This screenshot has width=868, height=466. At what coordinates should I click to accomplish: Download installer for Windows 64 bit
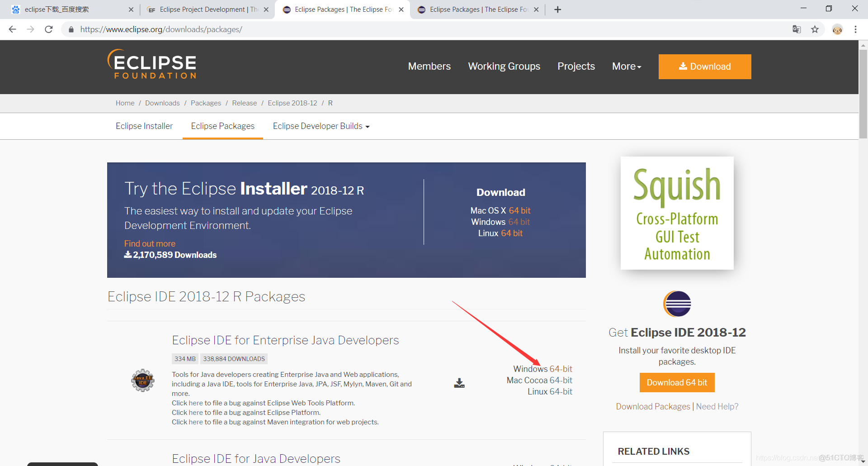click(x=519, y=222)
